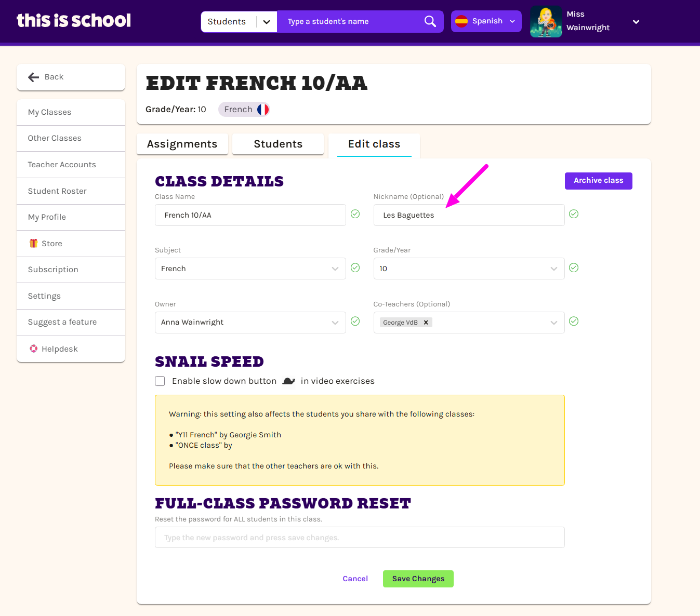
Task: Click the Helpdesk lifebuoy icon
Action: point(34,349)
